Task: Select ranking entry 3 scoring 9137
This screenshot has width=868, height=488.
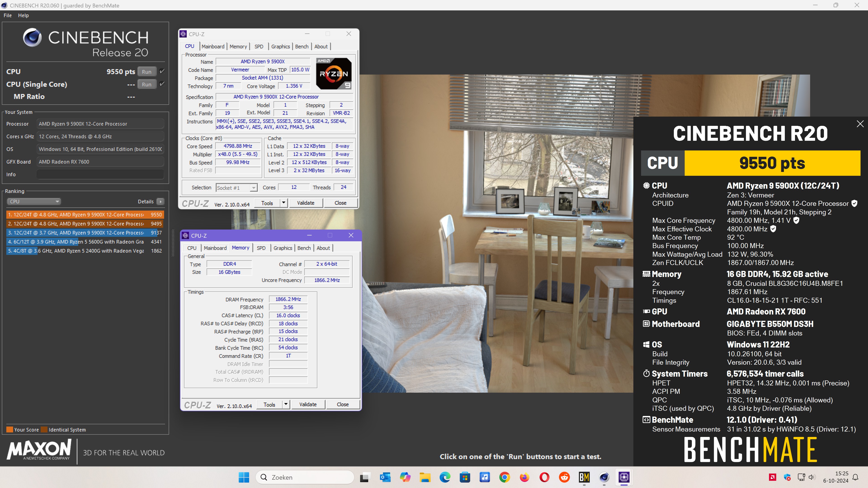Action: click(x=85, y=233)
